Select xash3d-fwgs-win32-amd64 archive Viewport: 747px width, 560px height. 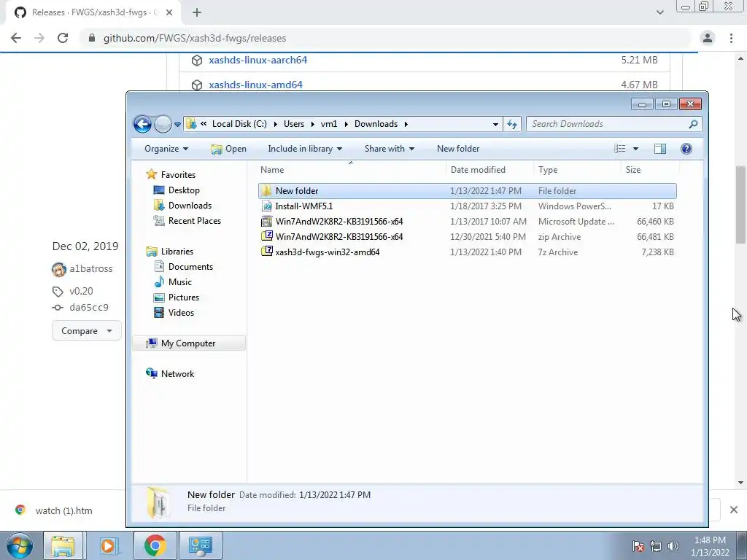tap(467, 252)
